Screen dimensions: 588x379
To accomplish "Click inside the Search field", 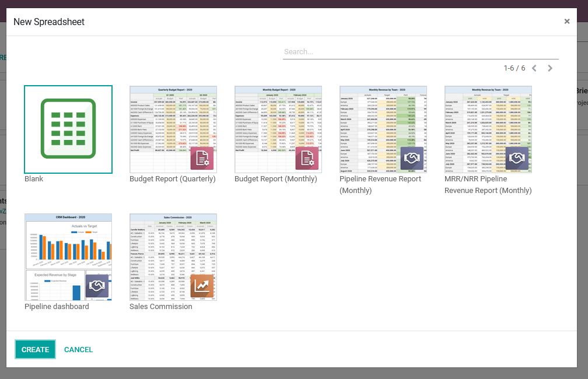I will (x=420, y=51).
